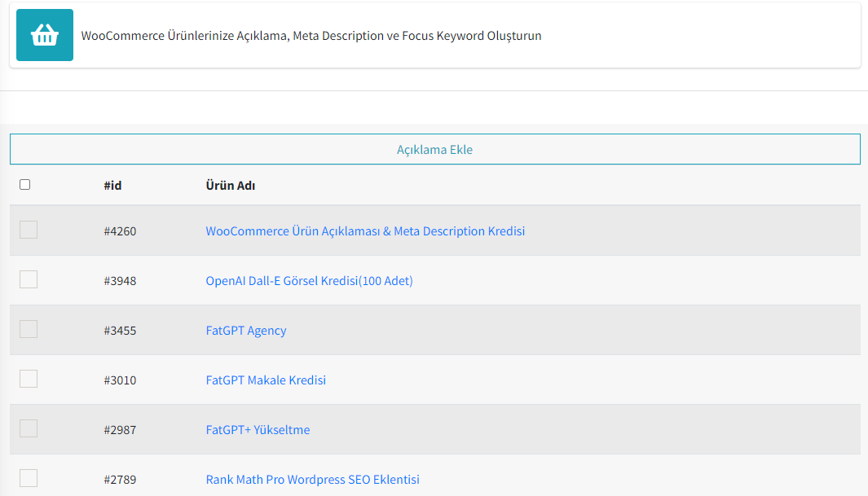Click the #3455 id cell
The height and width of the screenshot is (496, 868).
point(120,331)
